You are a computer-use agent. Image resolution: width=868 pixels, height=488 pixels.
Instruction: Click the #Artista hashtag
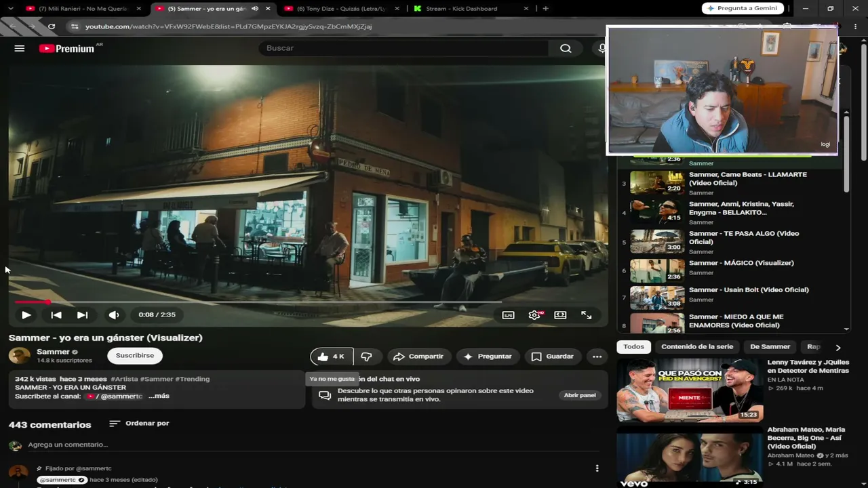[x=124, y=379]
